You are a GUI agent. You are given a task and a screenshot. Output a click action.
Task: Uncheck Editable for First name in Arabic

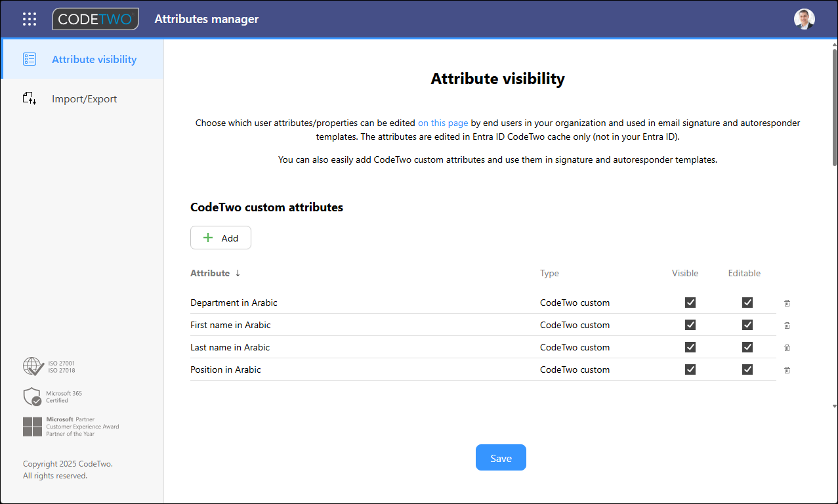coord(747,325)
